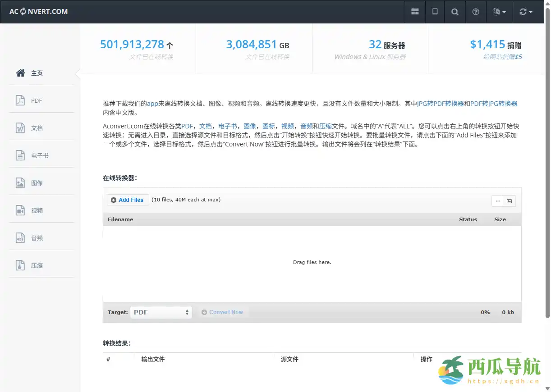Viewport: 551px width, 392px height.
Task: Select the 音频 audio converter
Action: coord(36,237)
